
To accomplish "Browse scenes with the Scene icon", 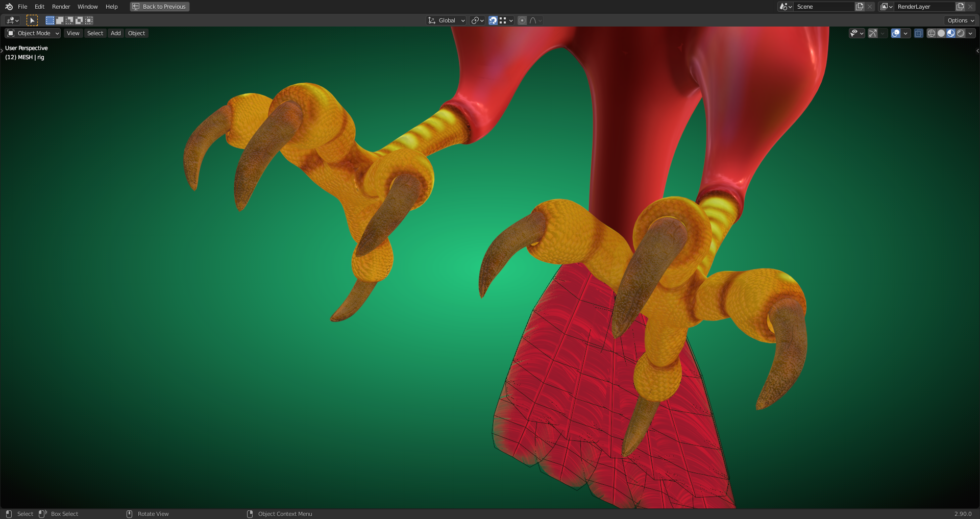I will 786,7.
